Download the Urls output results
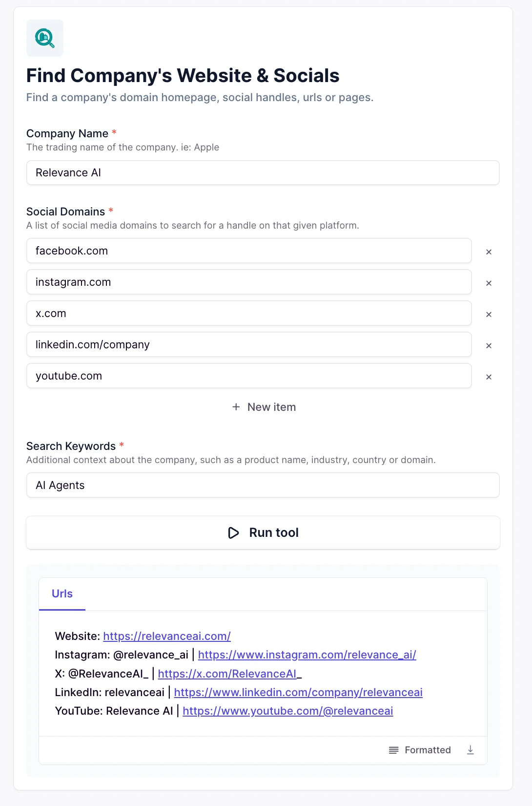Image resolution: width=532 pixels, height=806 pixels. coord(470,750)
